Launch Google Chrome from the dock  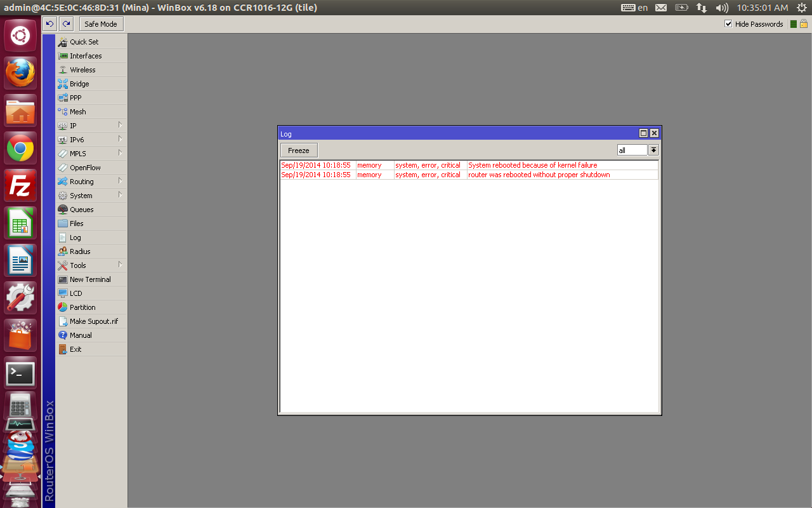point(20,148)
